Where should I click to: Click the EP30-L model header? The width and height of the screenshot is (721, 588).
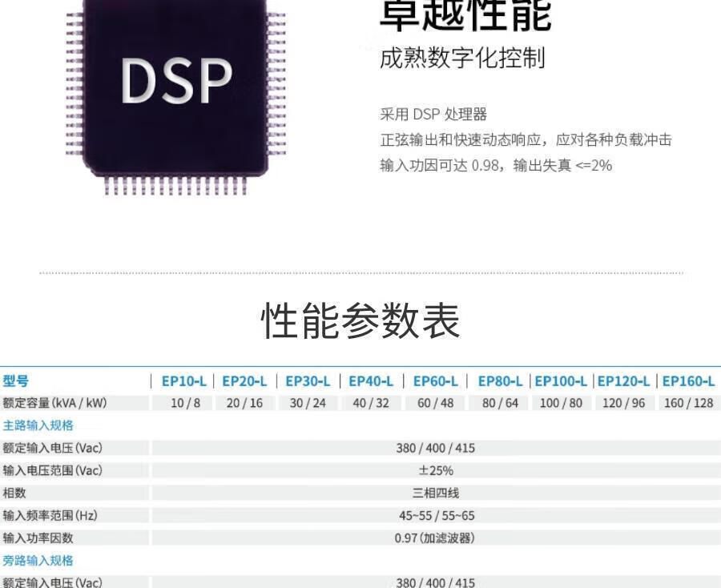point(308,381)
